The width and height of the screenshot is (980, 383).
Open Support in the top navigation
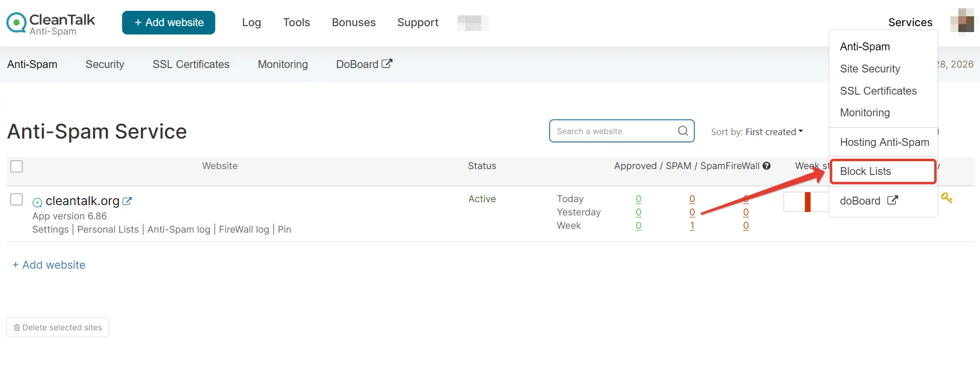[418, 22]
